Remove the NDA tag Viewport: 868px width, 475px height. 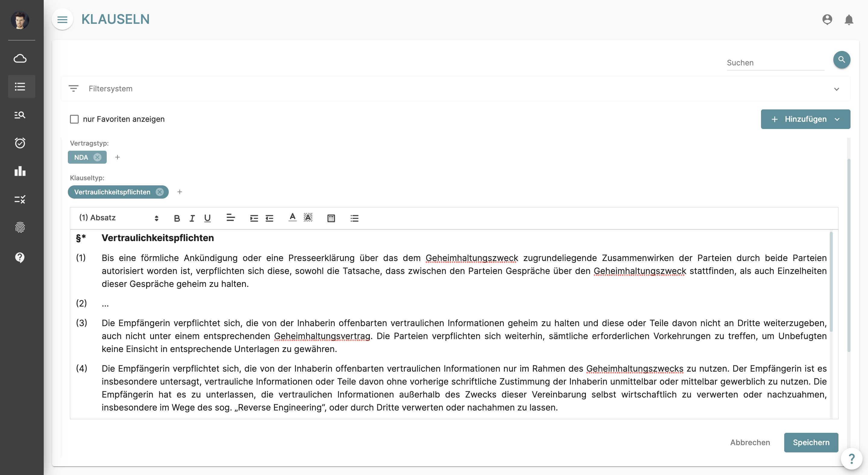(97, 157)
